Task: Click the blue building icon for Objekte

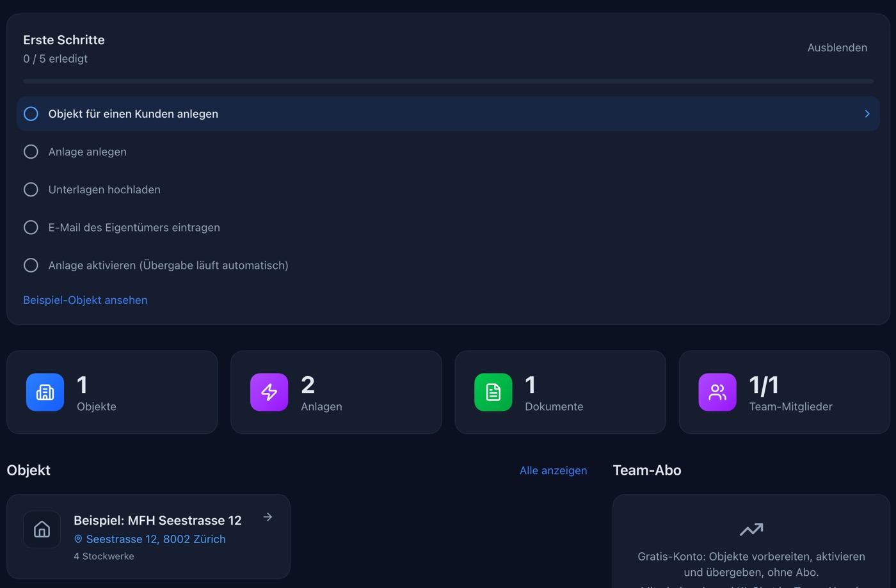Action: (x=45, y=392)
